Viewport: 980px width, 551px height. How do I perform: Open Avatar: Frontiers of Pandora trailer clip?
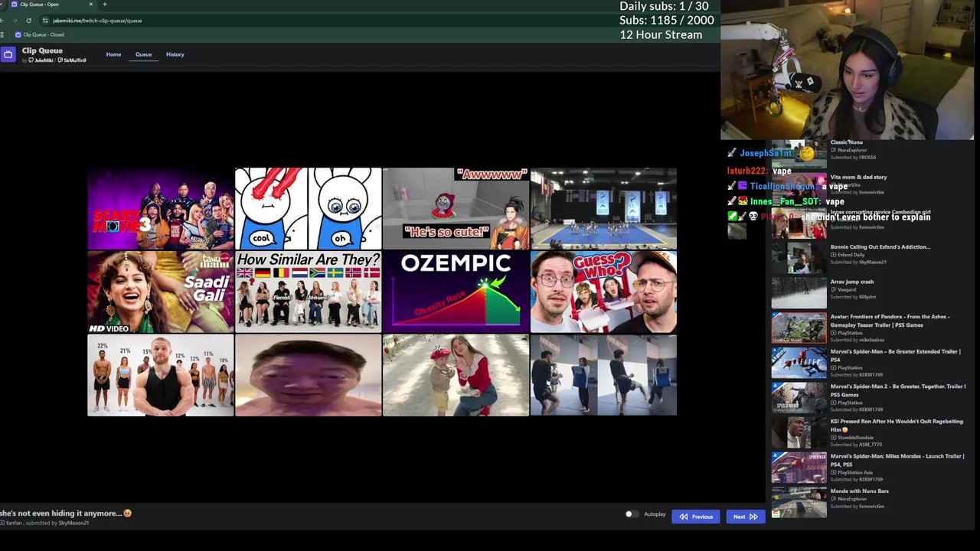point(890,321)
